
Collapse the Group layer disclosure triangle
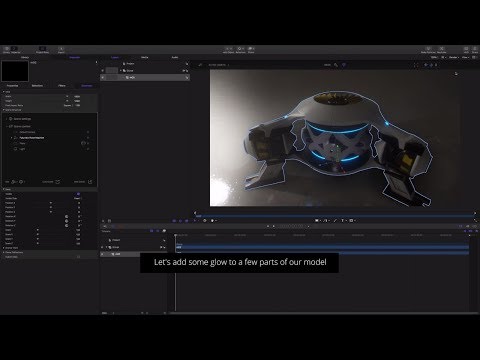coord(121,70)
